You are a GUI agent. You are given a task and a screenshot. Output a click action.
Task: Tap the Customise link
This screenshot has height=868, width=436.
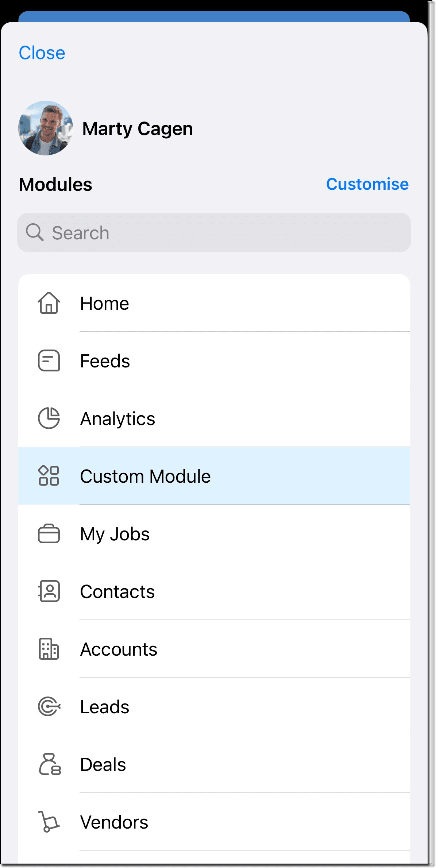tap(367, 184)
